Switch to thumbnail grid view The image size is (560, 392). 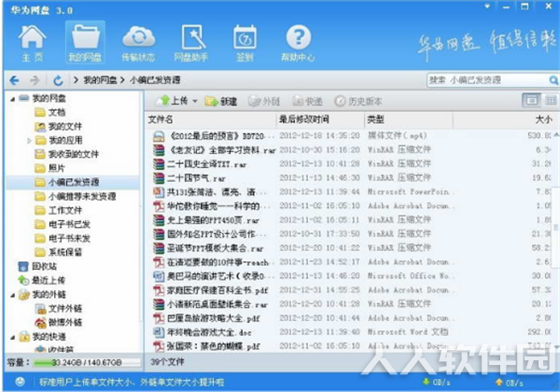tap(551, 101)
